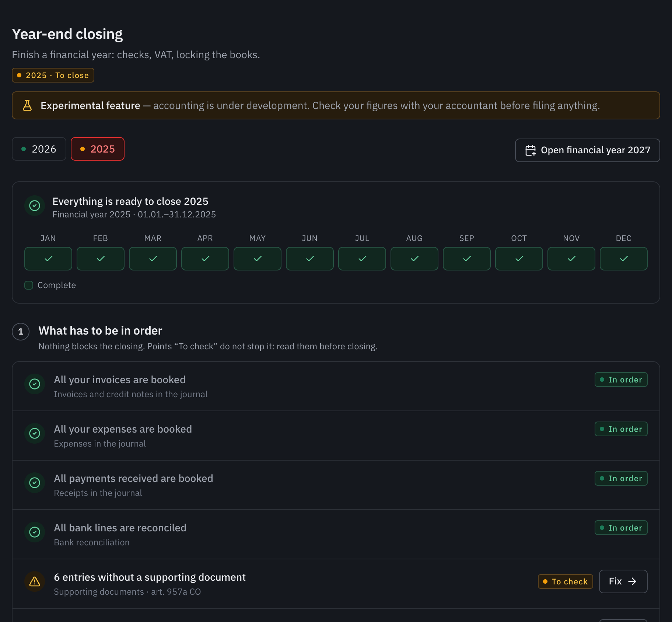This screenshot has height=622, width=672.
Task: Click 'In order' badge on payments received row
Action: (x=621, y=478)
